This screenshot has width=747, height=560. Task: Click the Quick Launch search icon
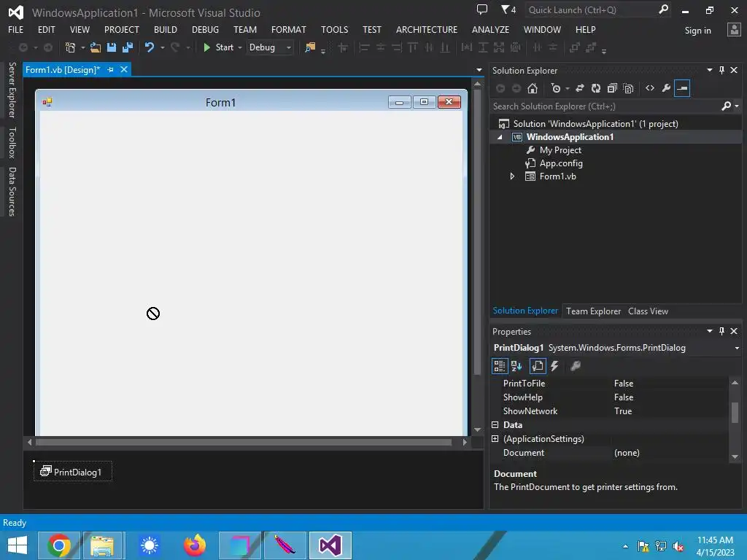[x=663, y=9]
